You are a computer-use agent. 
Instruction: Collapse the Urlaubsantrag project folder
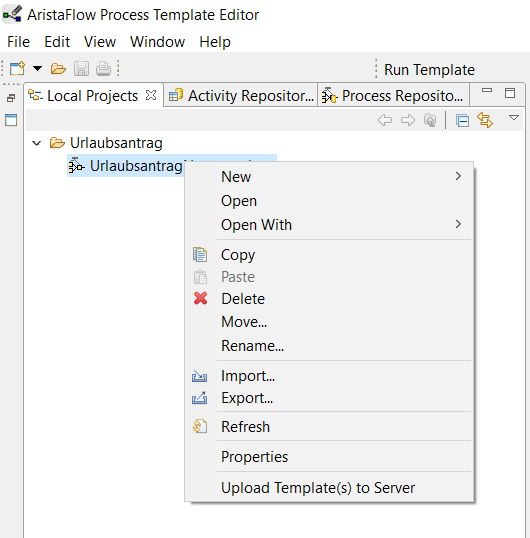[x=36, y=143]
